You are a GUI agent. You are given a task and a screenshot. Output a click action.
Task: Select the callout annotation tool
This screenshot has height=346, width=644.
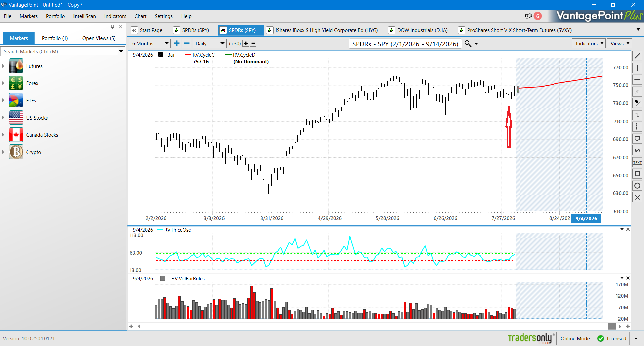pyautogui.click(x=637, y=138)
